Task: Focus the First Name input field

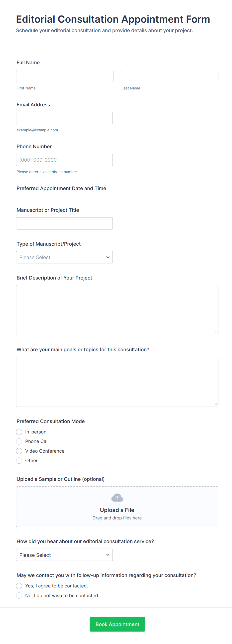Action: tap(65, 76)
